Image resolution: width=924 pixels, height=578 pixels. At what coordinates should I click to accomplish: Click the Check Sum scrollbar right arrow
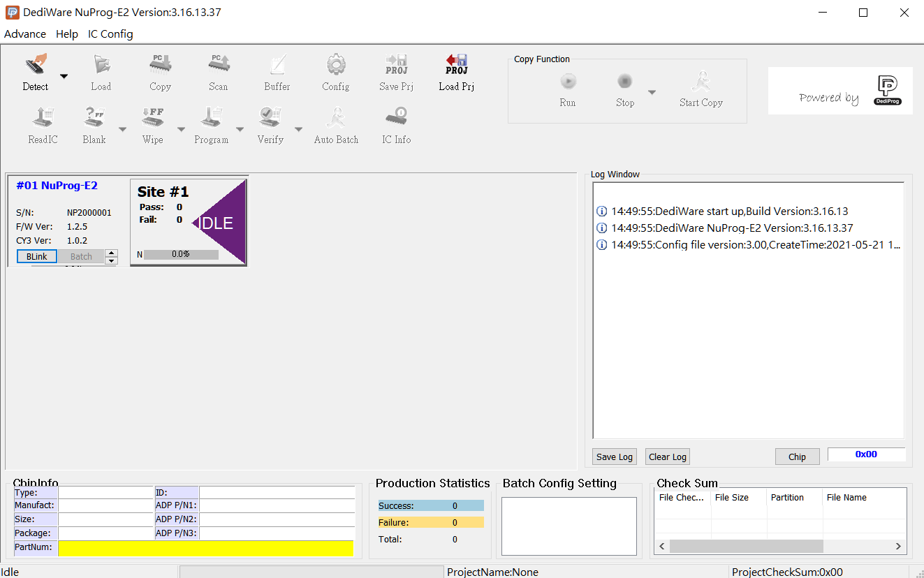tap(899, 546)
